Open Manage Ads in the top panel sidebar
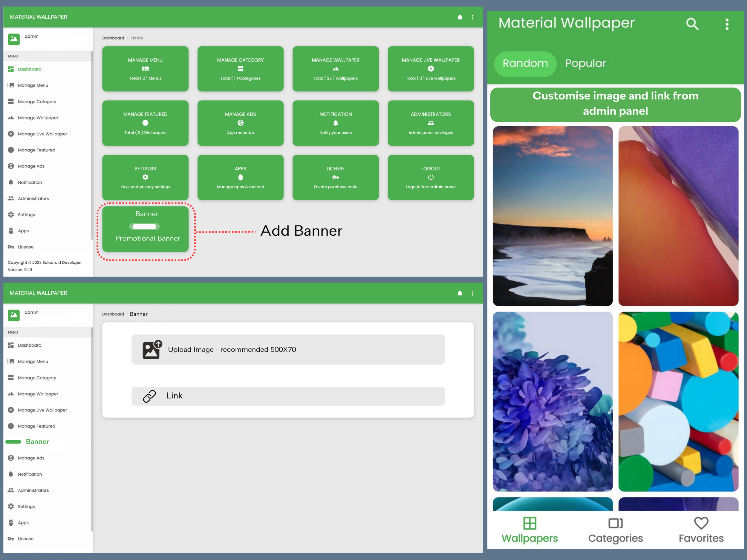This screenshot has height=560, width=747. coord(47,166)
